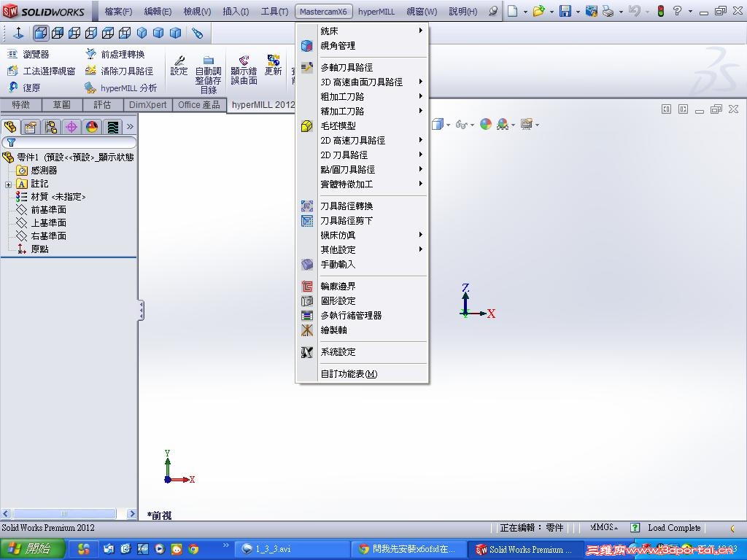The image size is (747, 560).
Task: Click the New document icon
Action: pos(513,11)
